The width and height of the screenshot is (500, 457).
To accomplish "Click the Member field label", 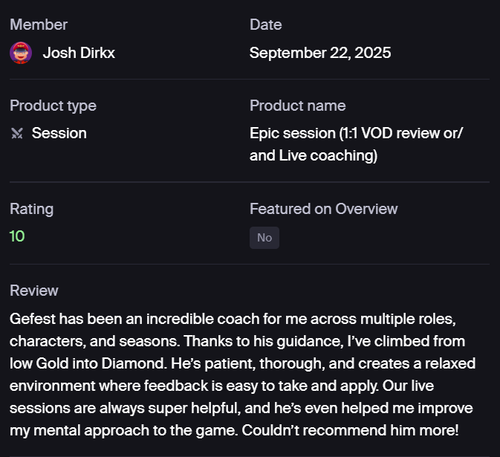I will pos(39,25).
